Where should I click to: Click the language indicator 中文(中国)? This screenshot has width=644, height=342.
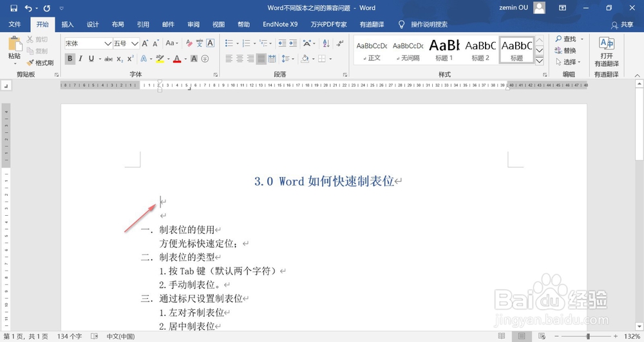click(120, 336)
